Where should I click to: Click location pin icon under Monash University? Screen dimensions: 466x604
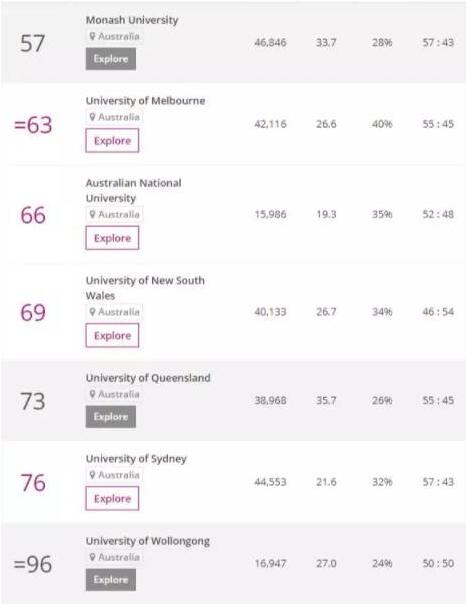pos(92,36)
